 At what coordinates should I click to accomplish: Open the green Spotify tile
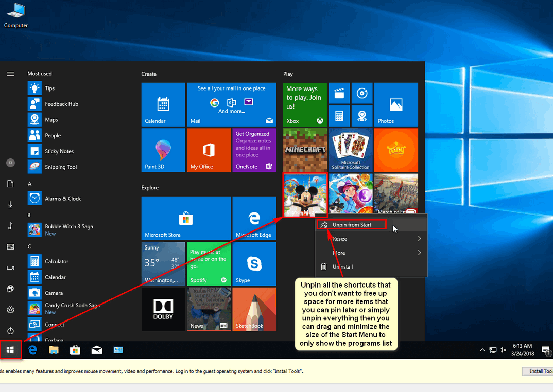tap(209, 264)
